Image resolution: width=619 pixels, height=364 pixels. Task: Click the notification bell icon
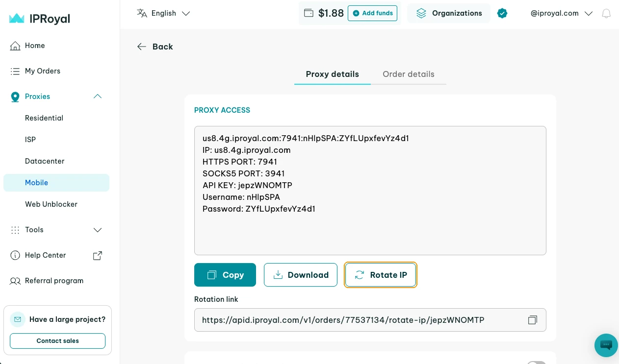tap(606, 14)
